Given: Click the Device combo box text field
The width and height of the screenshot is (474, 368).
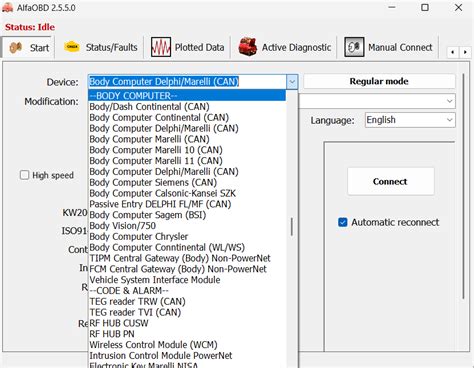Looking at the screenshot, I should click(x=187, y=82).
